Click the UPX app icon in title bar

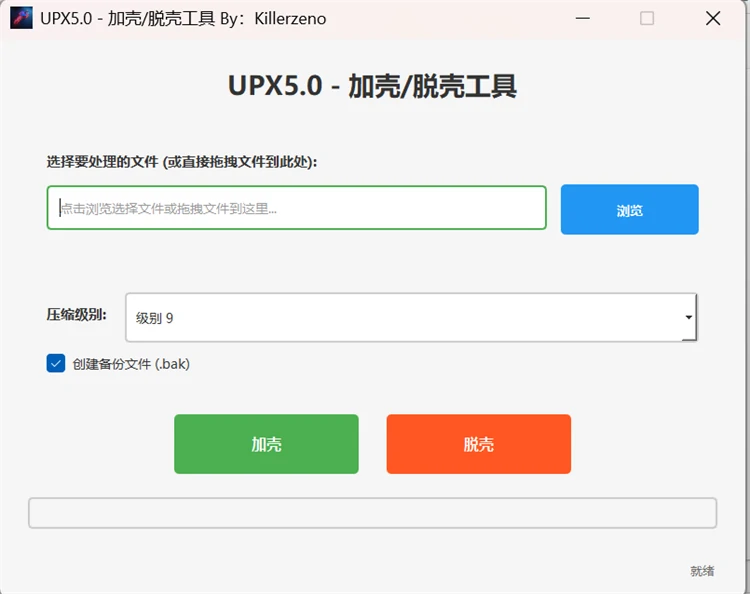pyautogui.click(x=21, y=18)
